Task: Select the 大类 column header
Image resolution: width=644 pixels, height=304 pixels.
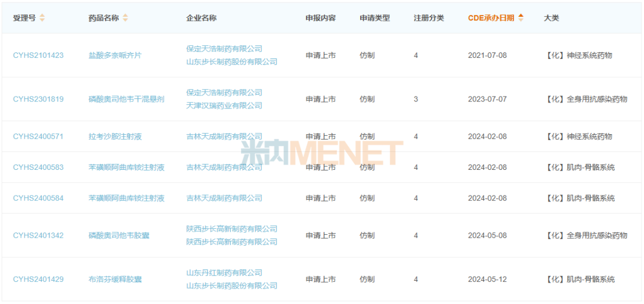Action: point(551,18)
